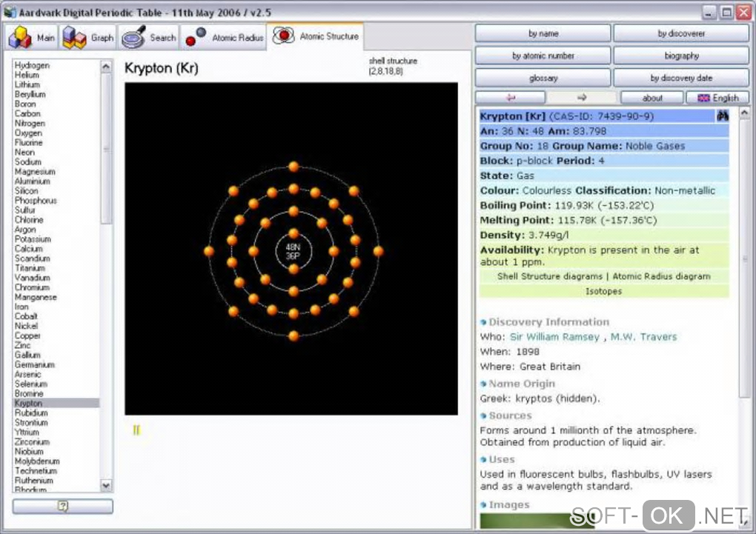Open the English language selector
This screenshot has width=756, height=534.
tap(717, 98)
